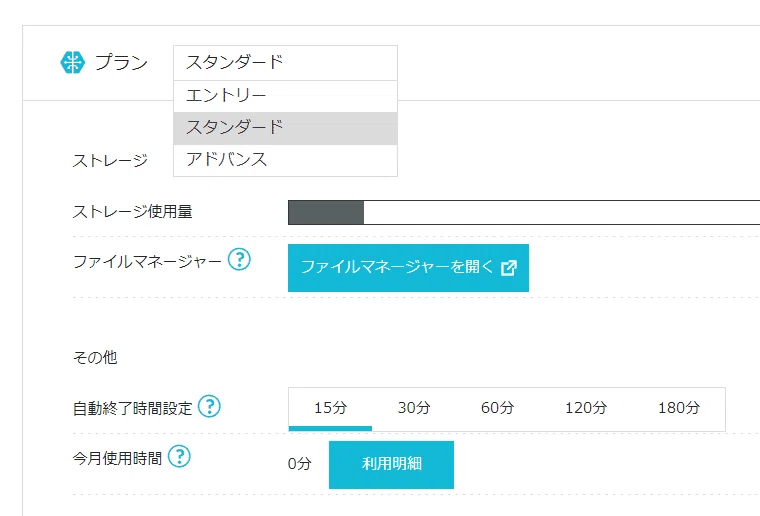Click the snowflake plan icon
Screen dimensions: 760x516
point(73,62)
